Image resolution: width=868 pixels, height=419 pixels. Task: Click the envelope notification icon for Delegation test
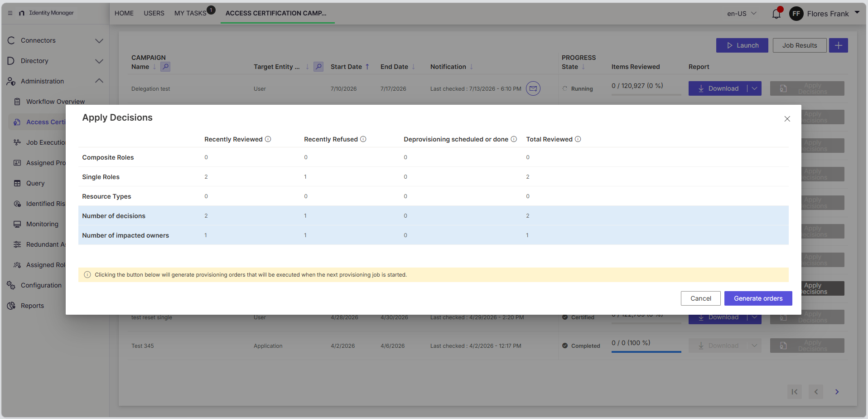pos(533,88)
